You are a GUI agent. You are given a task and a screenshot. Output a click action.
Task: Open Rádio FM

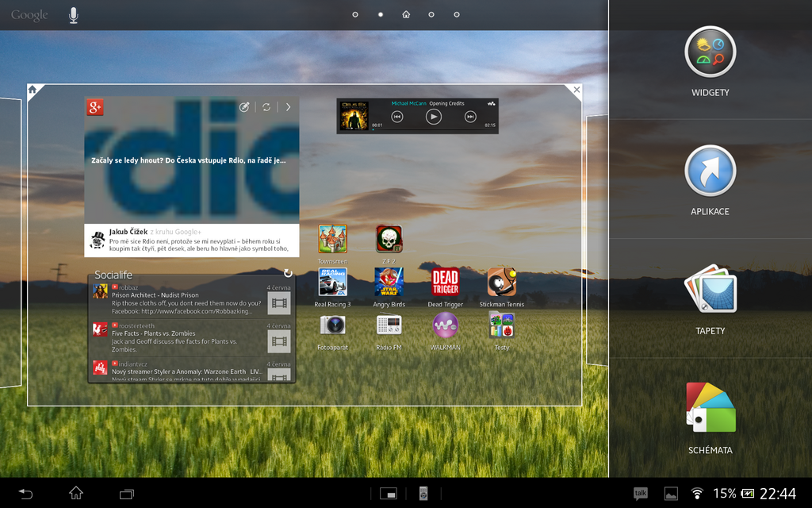[x=389, y=325]
